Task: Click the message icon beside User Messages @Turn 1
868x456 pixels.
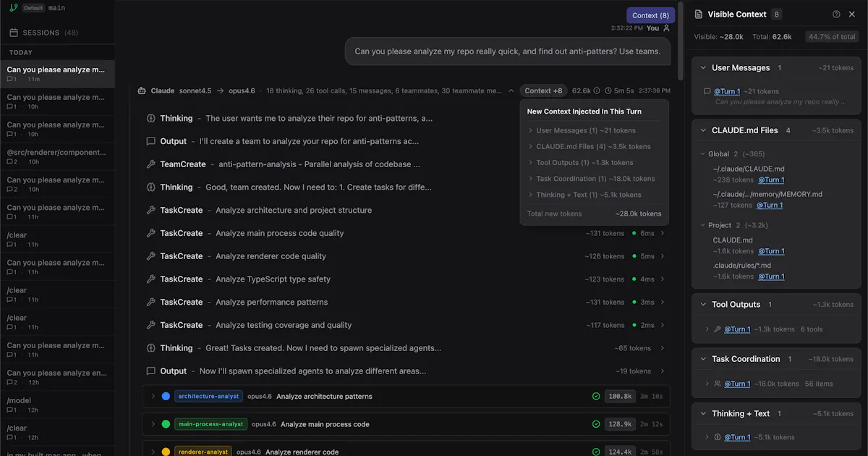Action: 707,91
